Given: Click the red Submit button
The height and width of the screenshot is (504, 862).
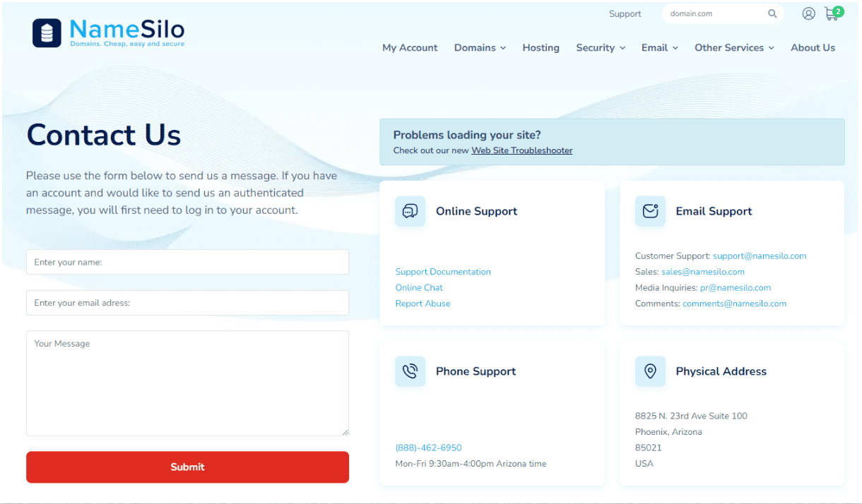Looking at the screenshot, I should (x=187, y=467).
